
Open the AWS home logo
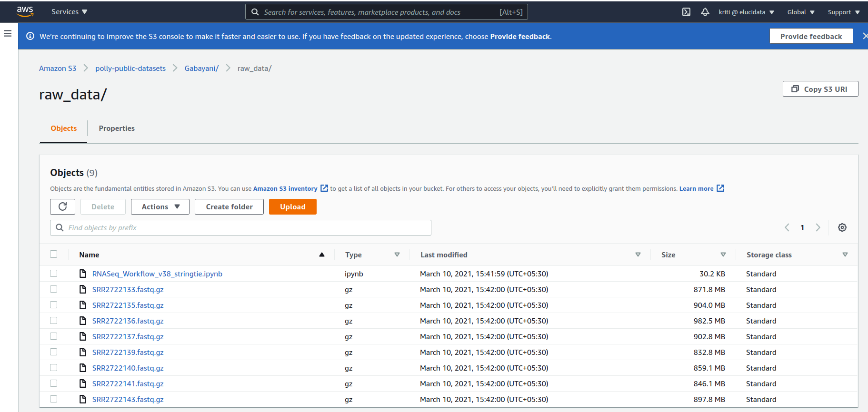pyautogui.click(x=25, y=11)
